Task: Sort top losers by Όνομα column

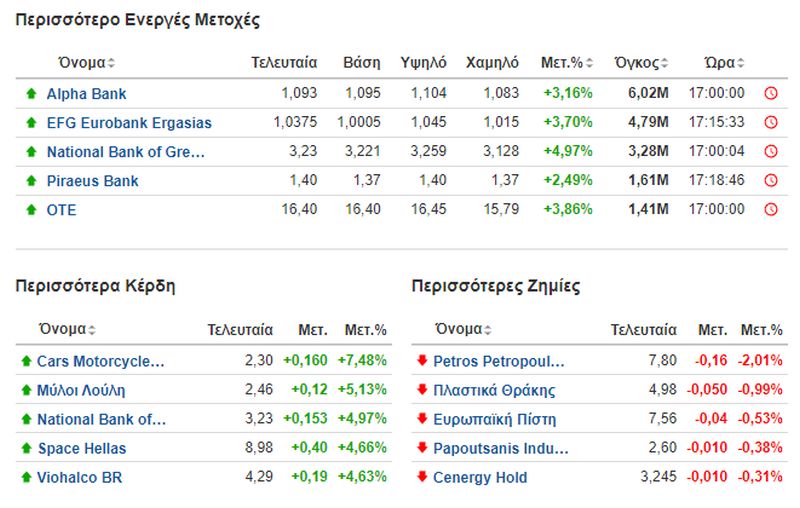Action: (463, 329)
